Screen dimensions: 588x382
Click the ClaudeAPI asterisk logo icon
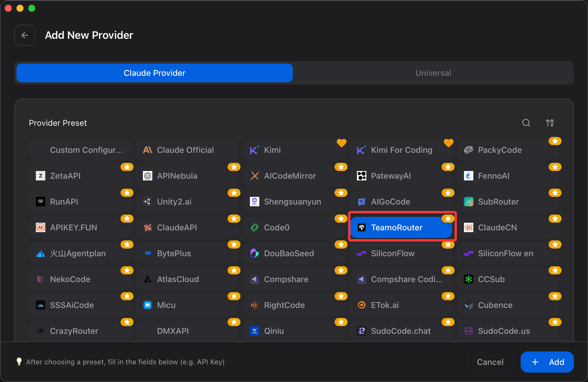point(148,227)
